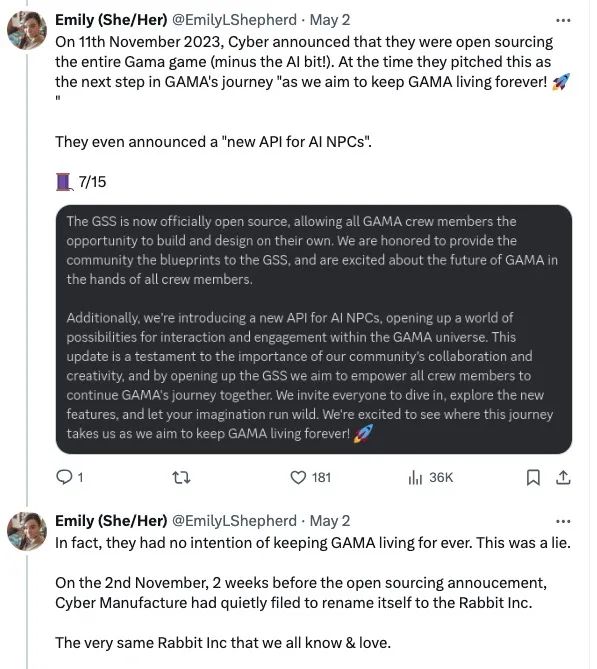This screenshot has height=669, width=597.
Task: Click Emily (She/Her) name in second tweet
Action: [111, 521]
